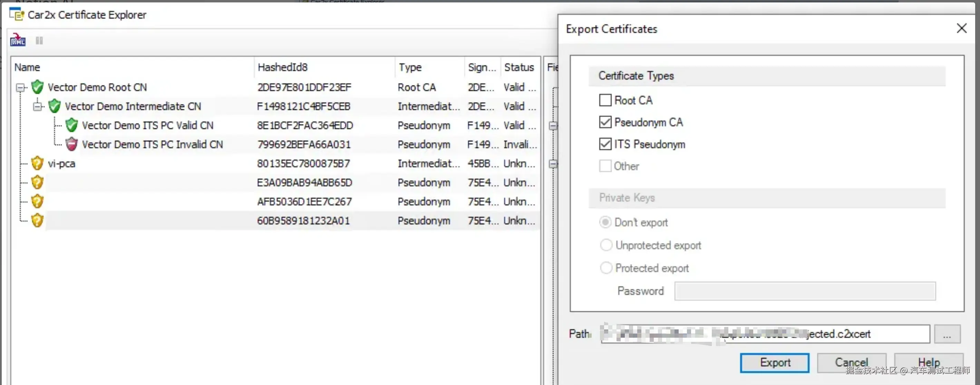Uncheck the ITS Pseudonym checkbox

click(x=605, y=144)
